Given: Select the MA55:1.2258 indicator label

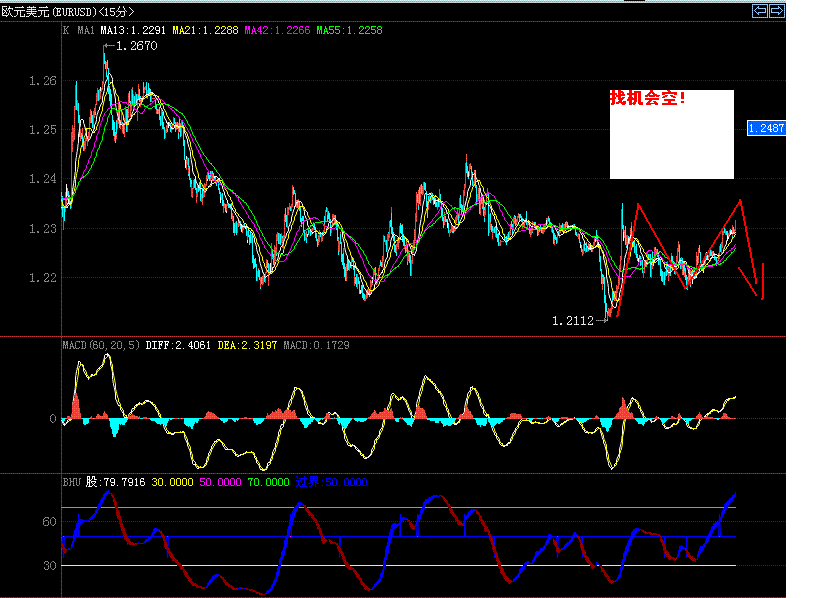Looking at the screenshot, I should pos(349,30).
